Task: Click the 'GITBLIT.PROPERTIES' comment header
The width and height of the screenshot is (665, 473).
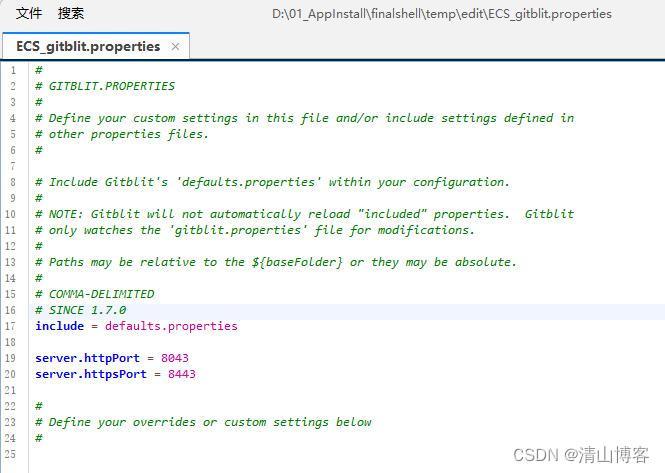Action: tap(111, 86)
